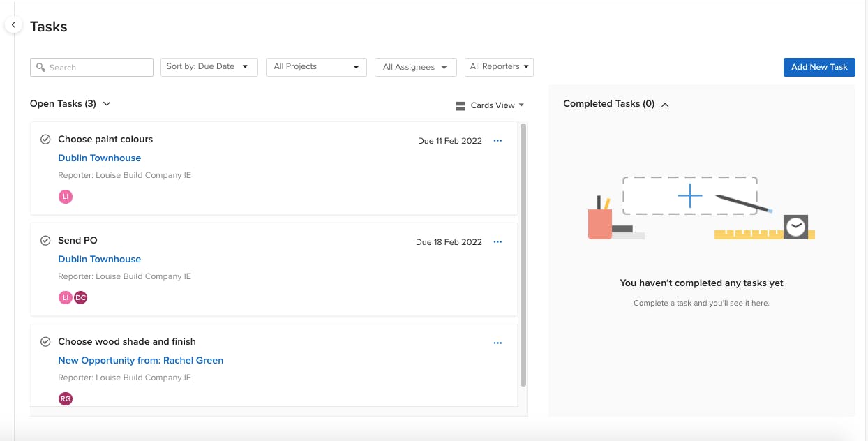This screenshot has height=441, width=868.
Task: Open more options for Choose paint colours
Action: tap(497, 140)
